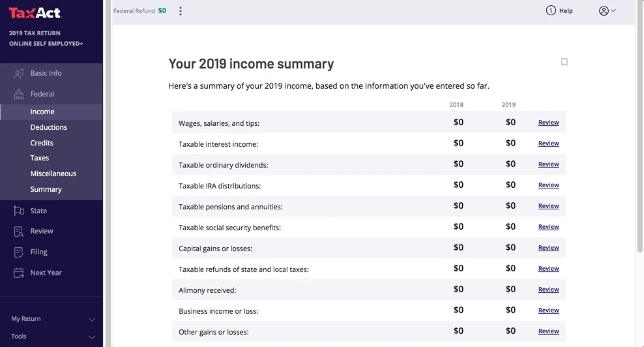This screenshot has height=347, width=644.
Task: Click the Basic Info person icon
Action: pyautogui.click(x=19, y=74)
